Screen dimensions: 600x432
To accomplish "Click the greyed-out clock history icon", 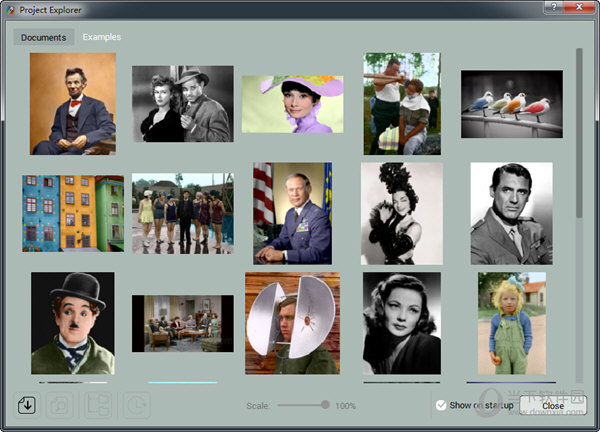I will (137, 405).
